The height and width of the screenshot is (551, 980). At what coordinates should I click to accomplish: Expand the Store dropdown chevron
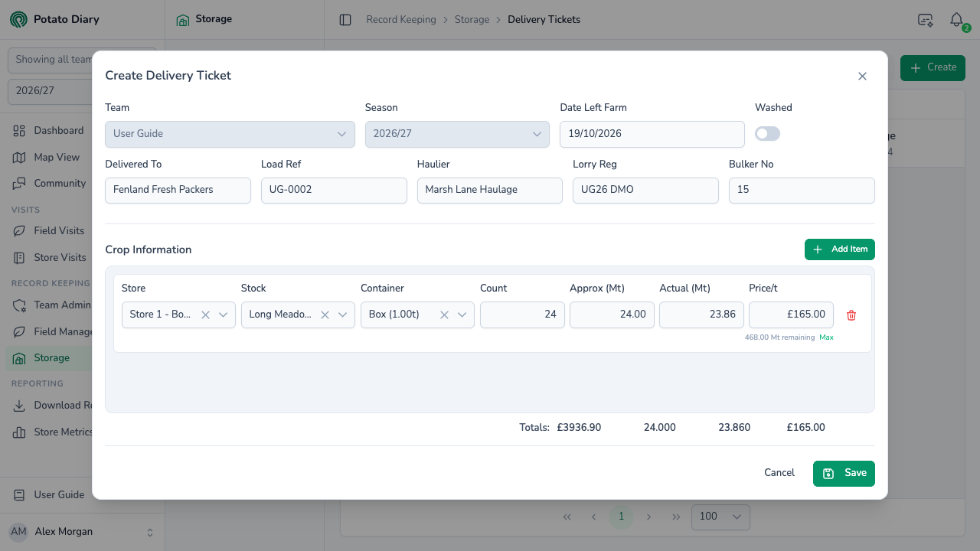coord(224,315)
